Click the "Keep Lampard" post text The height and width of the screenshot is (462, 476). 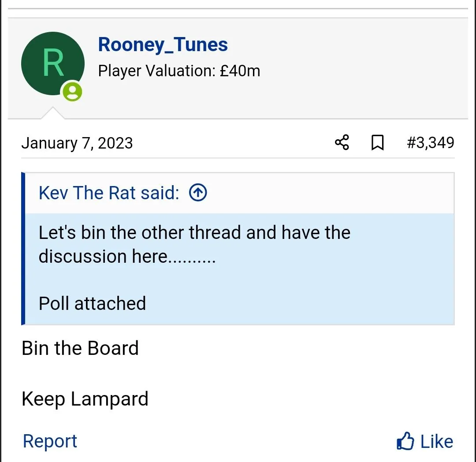(x=85, y=399)
